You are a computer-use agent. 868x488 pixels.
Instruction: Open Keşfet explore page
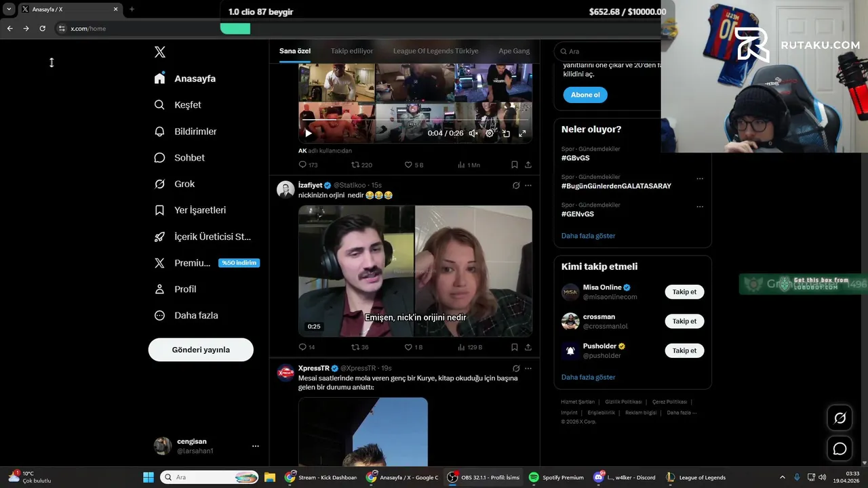click(178, 105)
